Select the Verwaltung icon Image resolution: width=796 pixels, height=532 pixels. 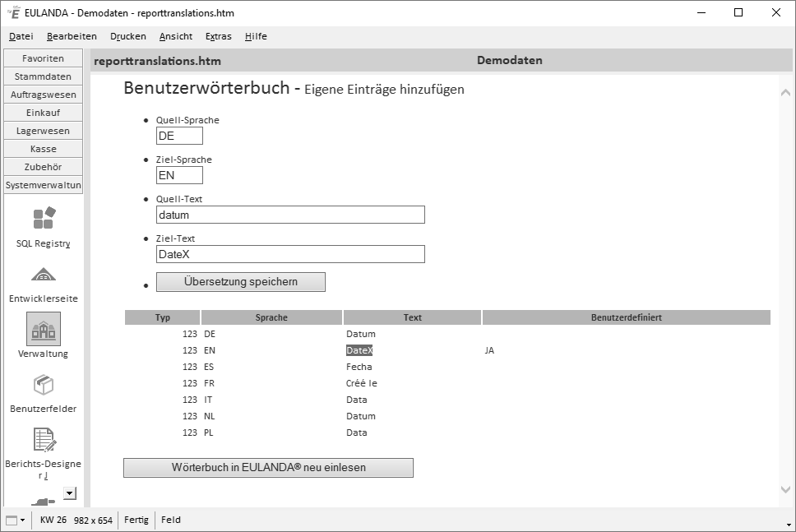[44, 329]
